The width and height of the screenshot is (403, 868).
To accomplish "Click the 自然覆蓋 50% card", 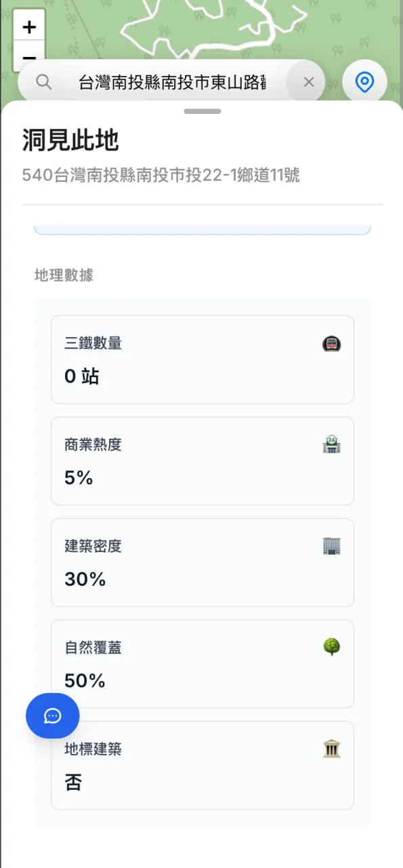I will (x=202, y=664).
